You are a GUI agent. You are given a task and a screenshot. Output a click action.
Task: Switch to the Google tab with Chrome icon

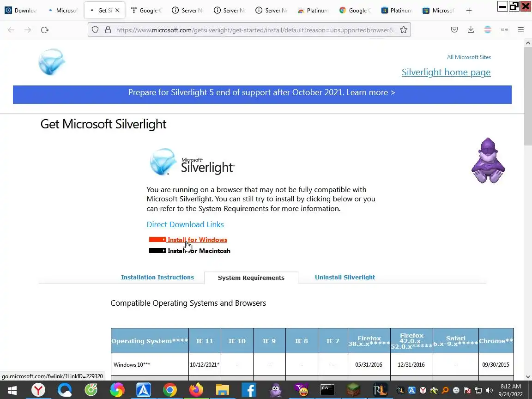click(355, 11)
